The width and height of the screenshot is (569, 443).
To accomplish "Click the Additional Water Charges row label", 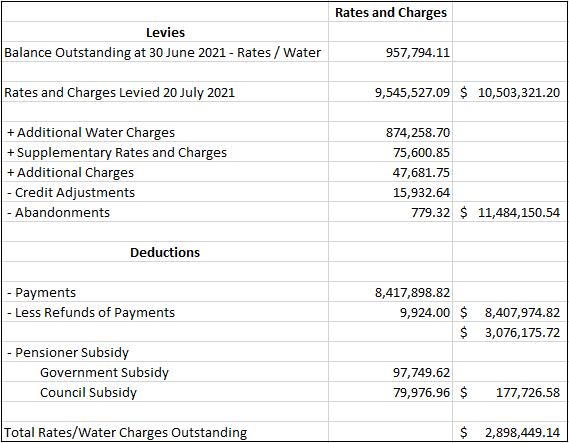I will pyautogui.click(x=91, y=132).
